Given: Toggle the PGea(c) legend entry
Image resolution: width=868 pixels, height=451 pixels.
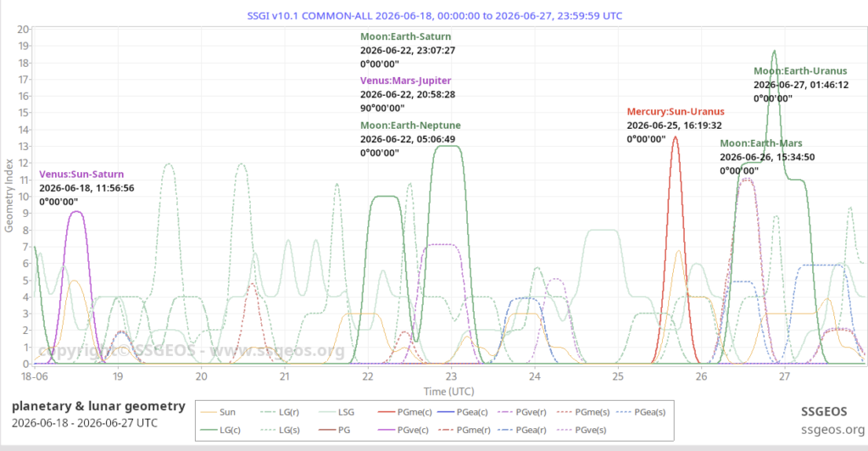Looking at the screenshot, I should tap(463, 412).
